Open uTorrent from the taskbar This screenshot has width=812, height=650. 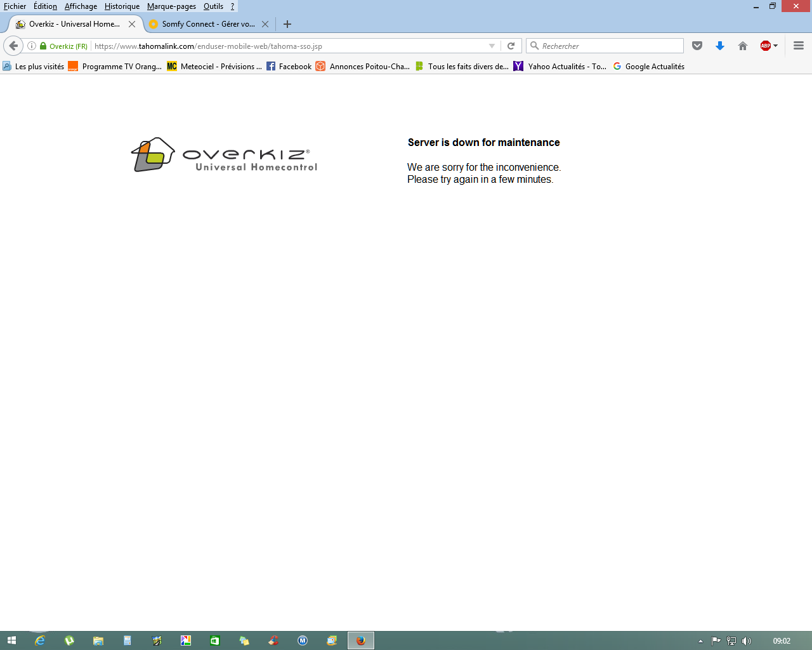pos(69,640)
